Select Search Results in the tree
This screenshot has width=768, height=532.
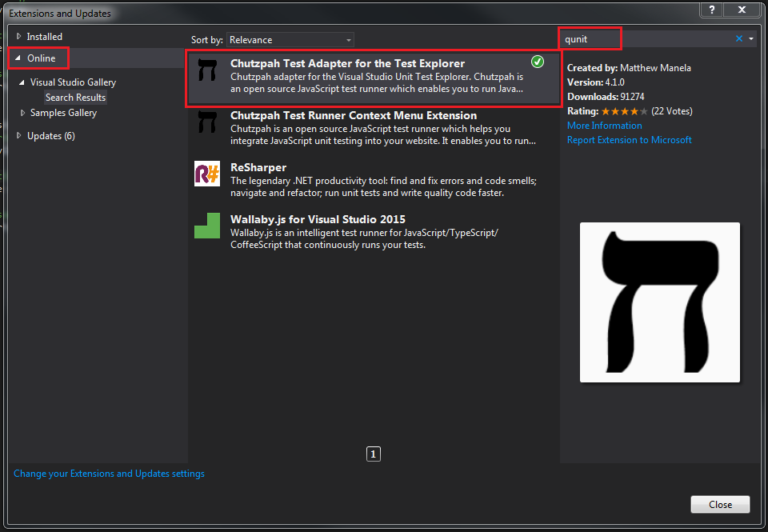75,98
